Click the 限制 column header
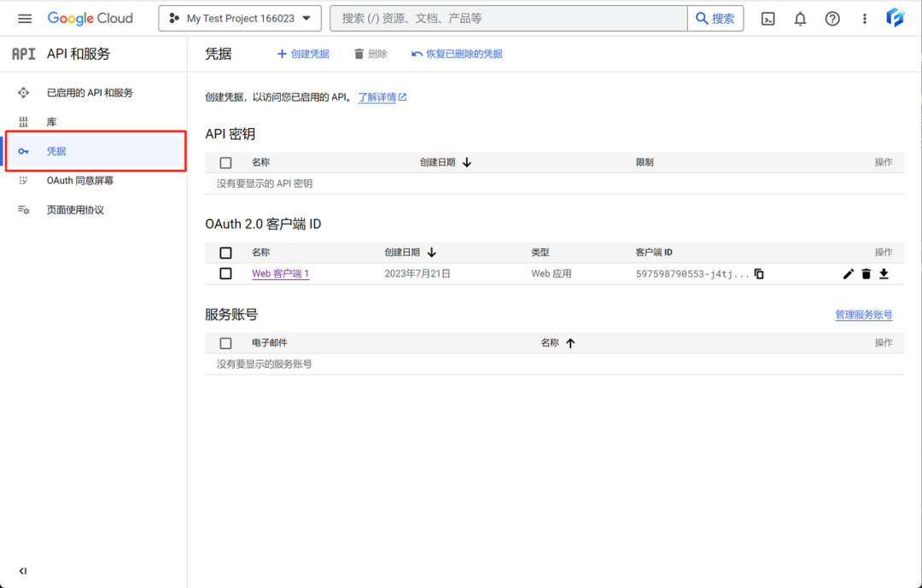The height and width of the screenshot is (588, 922). coord(645,162)
